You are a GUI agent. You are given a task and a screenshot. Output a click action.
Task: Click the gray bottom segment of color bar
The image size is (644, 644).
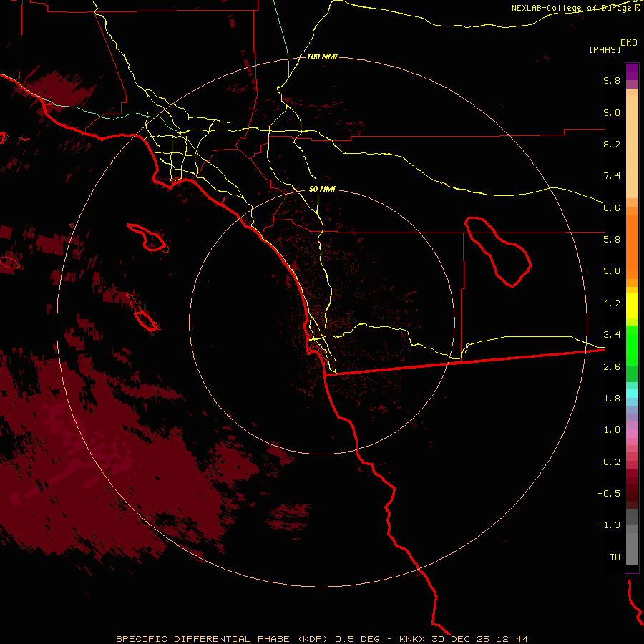(632, 545)
